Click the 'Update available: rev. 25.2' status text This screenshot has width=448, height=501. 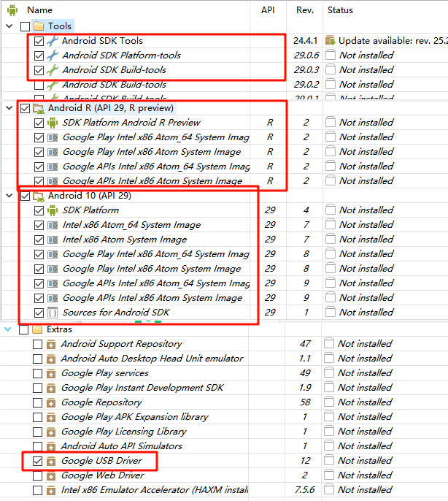[x=393, y=41]
